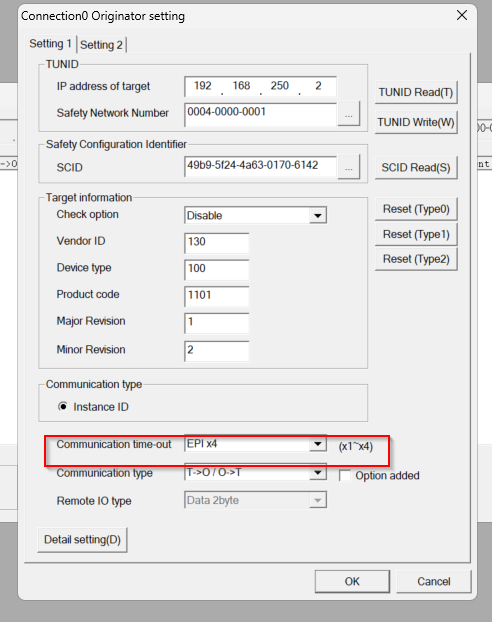This screenshot has height=622, width=492.
Task: Open Detail setting(D)
Action: pos(83,540)
